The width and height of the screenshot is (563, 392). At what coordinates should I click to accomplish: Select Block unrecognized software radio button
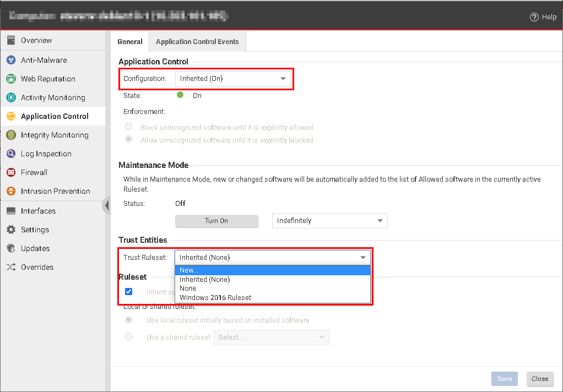pos(128,127)
